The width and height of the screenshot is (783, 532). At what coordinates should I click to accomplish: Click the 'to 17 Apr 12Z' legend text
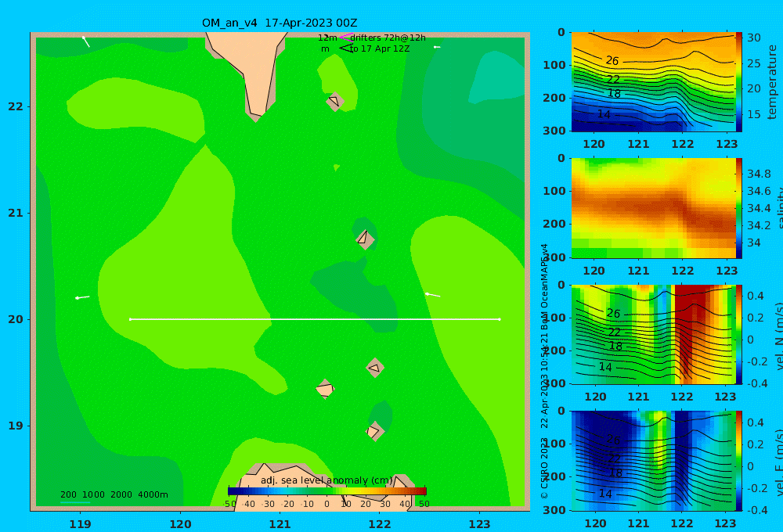(380, 49)
